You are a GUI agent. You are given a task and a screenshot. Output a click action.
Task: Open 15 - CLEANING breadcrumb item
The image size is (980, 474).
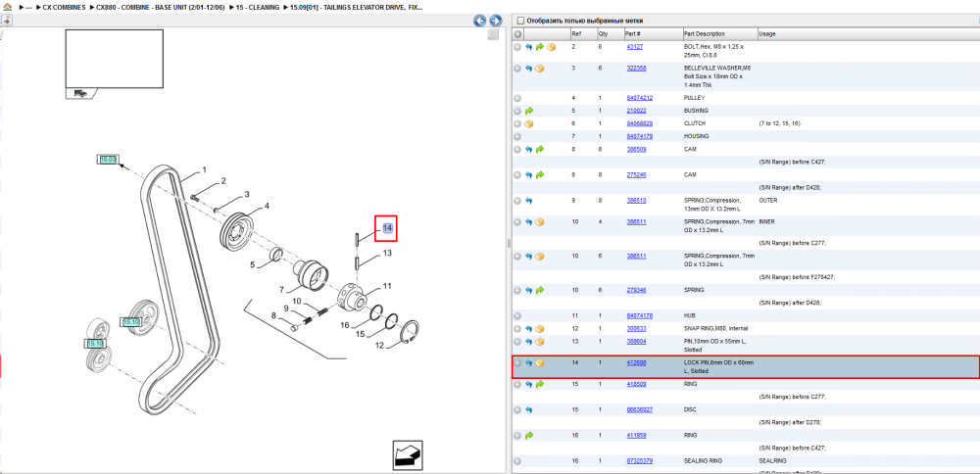coord(258,8)
